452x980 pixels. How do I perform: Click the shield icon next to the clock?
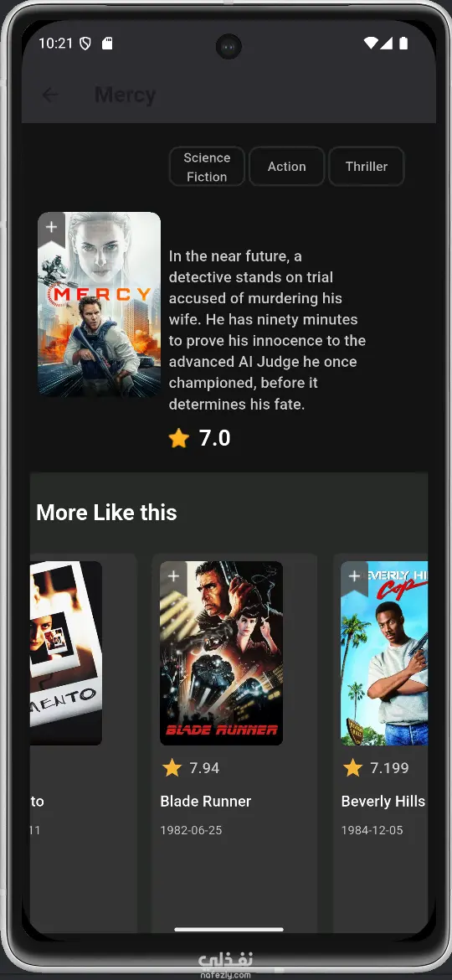85,43
